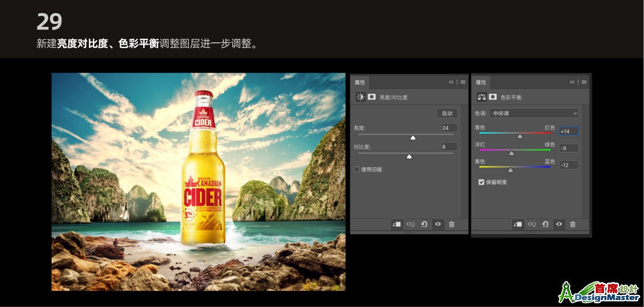644x307 pixels.
Task: Open Color Balance panel flyout menu
Action: tap(584, 82)
